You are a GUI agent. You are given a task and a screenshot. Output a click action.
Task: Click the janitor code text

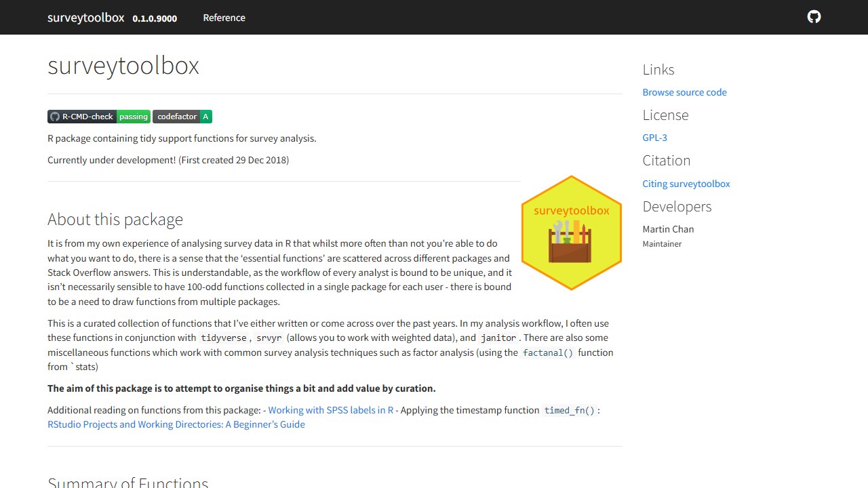tap(499, 338)
